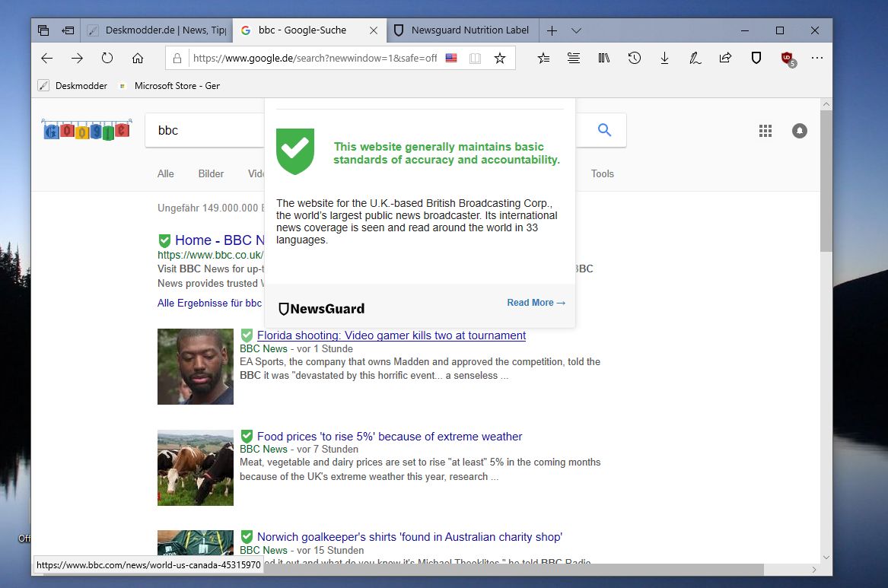Click Read More in NewsGuard popup

536,303
